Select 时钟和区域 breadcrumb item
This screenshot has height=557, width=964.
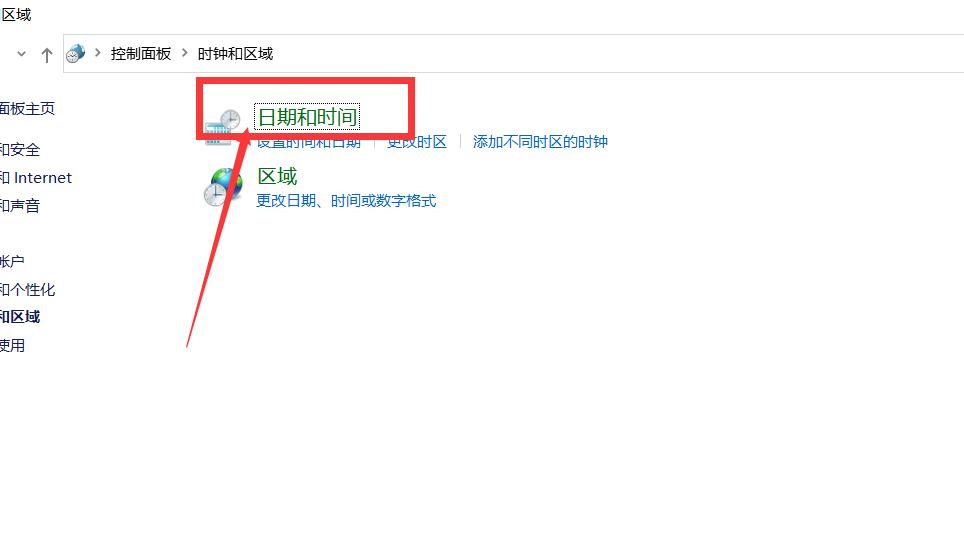pos(235,54)
